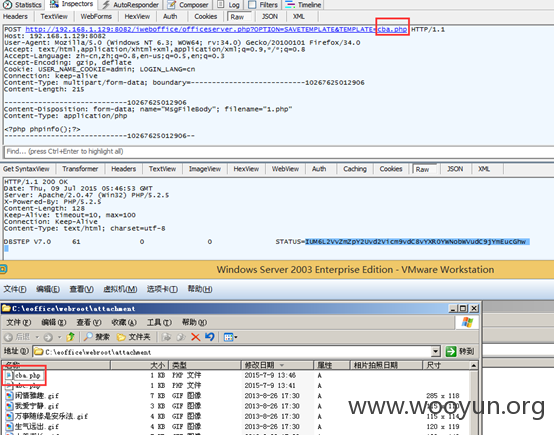Click the Search (搜索) magnifier icon
This screenshot has height=435, width=554.
88,337
